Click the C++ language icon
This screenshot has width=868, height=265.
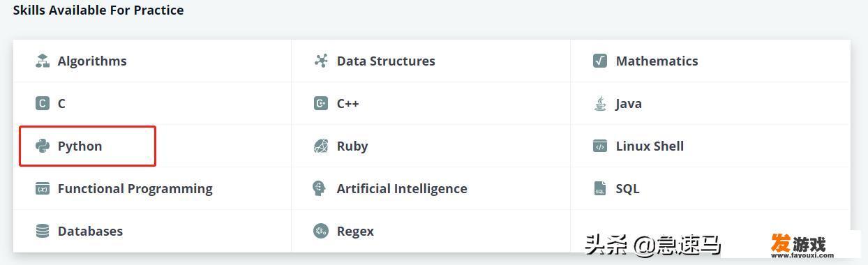click(x=321, y=103)
